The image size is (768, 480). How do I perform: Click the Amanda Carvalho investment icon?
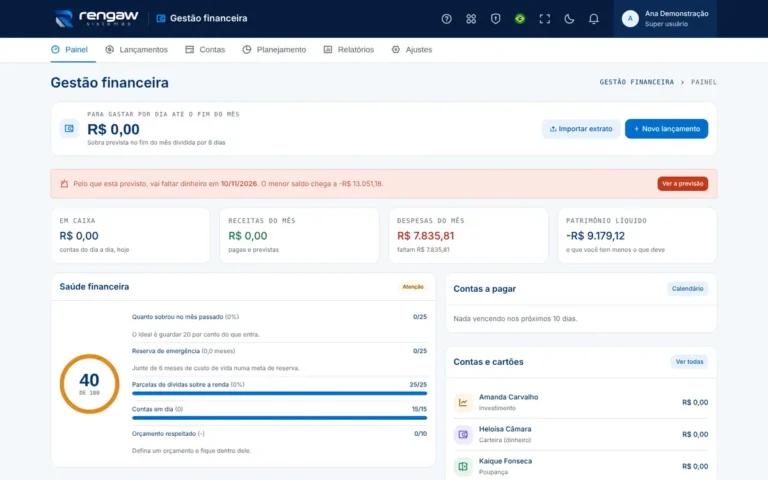coord(463,403)
